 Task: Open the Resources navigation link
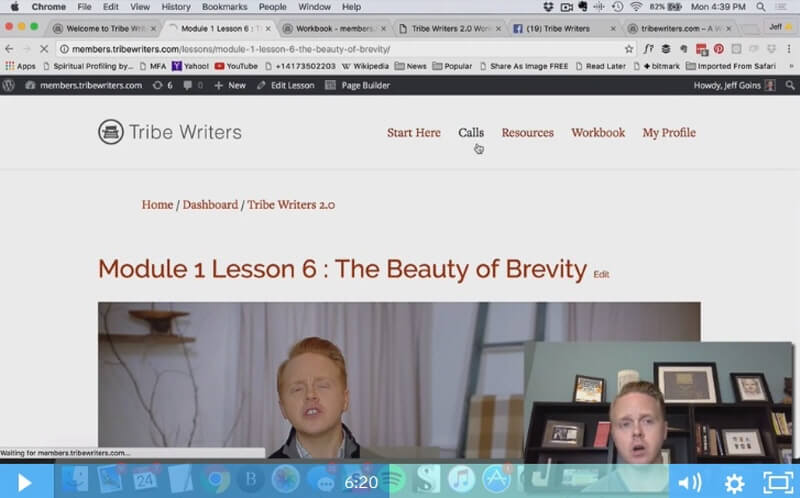click(528, 133)
